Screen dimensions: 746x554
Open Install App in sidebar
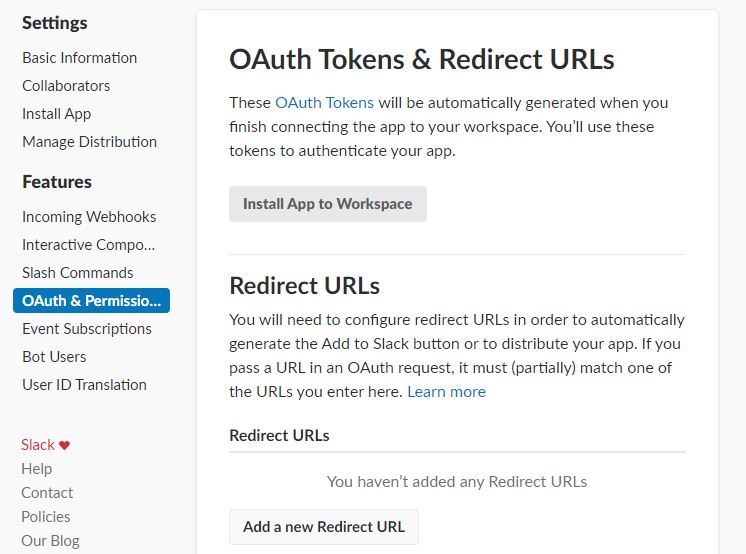pyautogui.click(x=57, y=114)
